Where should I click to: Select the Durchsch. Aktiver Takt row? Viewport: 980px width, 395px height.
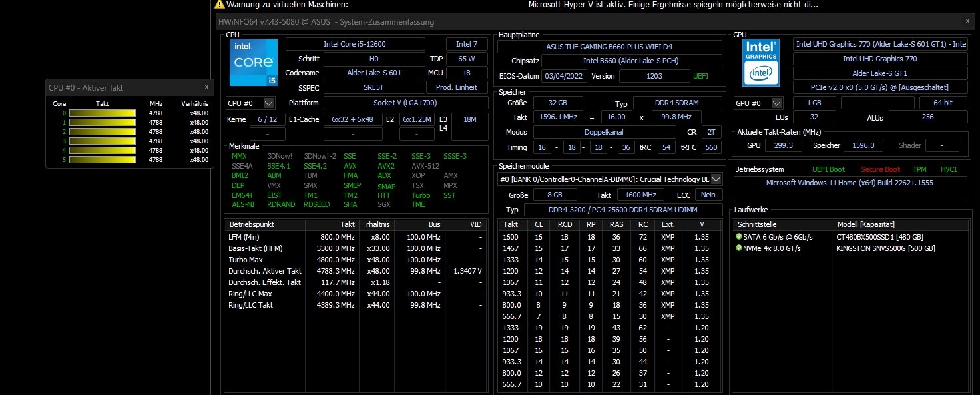pyautogui.click(x=356, y=271)
